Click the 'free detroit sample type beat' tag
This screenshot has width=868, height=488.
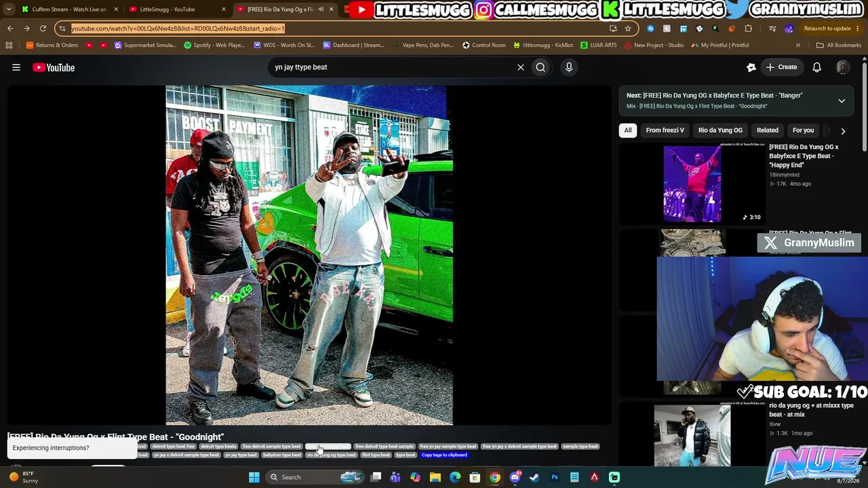pyautogui.click(x=271, y=447)
